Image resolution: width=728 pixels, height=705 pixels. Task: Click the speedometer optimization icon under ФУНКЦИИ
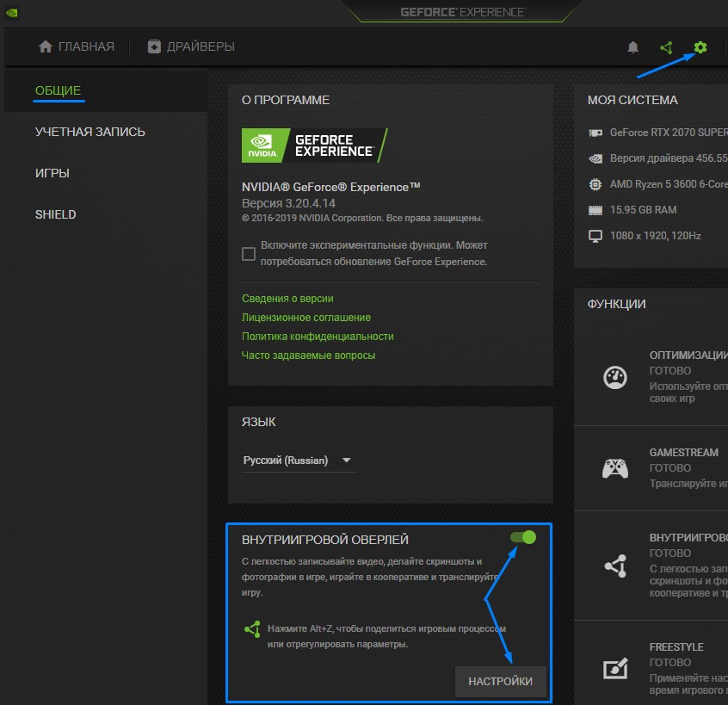[615, 377]
